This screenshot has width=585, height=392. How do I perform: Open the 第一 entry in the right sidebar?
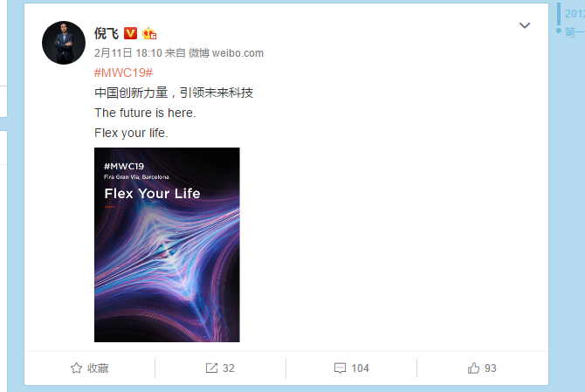pos(575,32)
